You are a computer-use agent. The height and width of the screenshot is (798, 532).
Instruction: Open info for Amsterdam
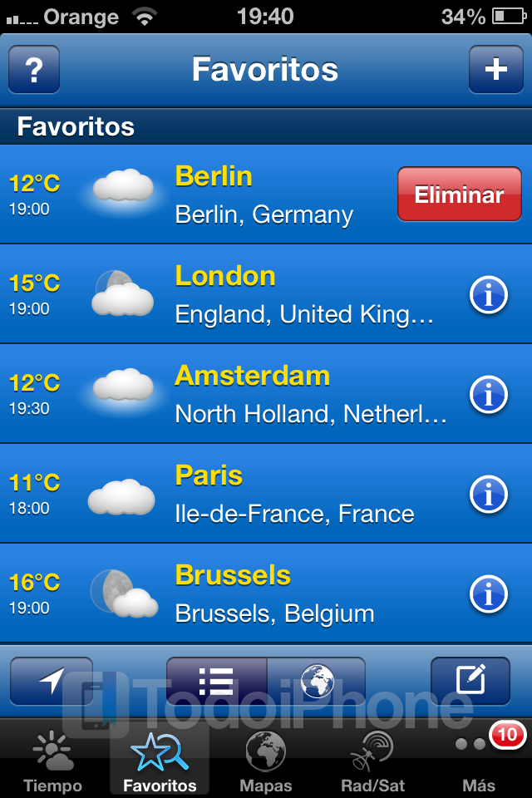[489, 394]
